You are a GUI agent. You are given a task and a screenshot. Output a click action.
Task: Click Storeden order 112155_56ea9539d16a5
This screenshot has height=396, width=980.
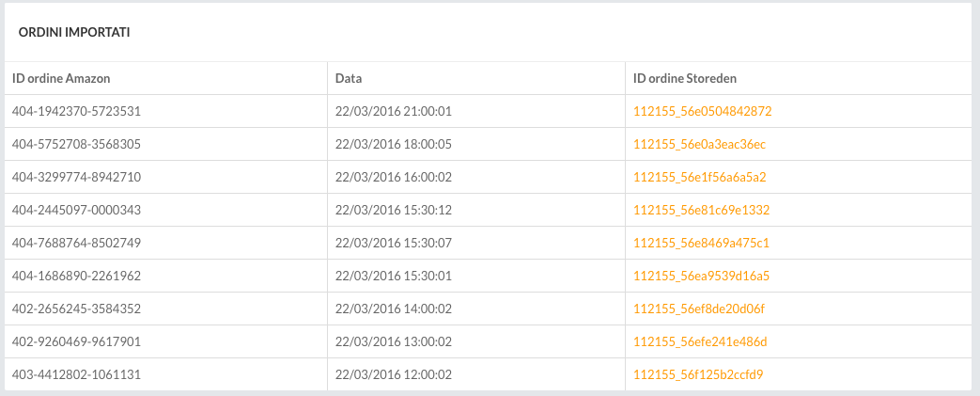pyautogui.click(x=701, y=276)
